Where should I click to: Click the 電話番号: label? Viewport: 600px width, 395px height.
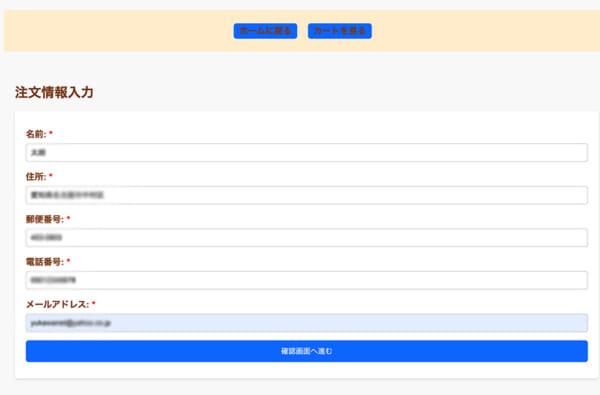45,262
